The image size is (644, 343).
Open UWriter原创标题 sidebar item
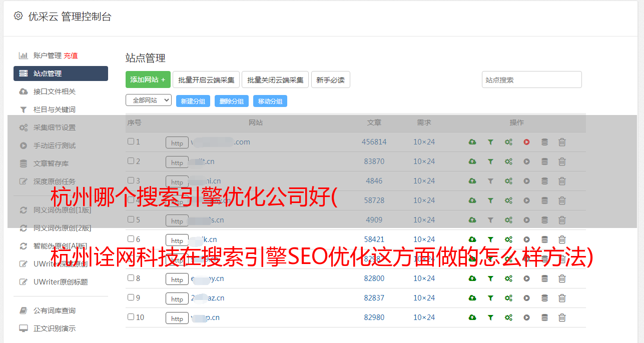tap(61, 282)
